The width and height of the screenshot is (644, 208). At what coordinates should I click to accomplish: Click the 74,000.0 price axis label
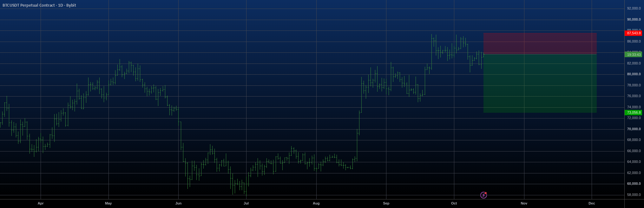[x=634, y=107]
